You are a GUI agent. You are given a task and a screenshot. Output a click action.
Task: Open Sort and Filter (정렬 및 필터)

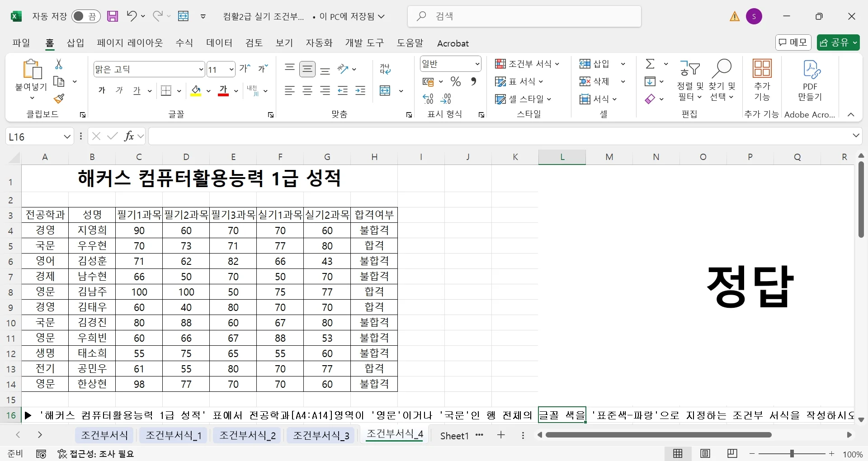pyautogui.click(x=690, y=80)
